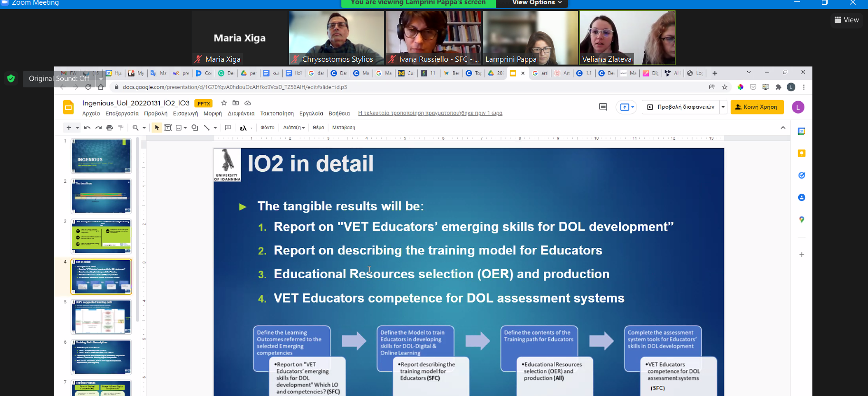
Task: Click the Προβολή διαφανειών slideshow button
Action: (x=681, y=107)
